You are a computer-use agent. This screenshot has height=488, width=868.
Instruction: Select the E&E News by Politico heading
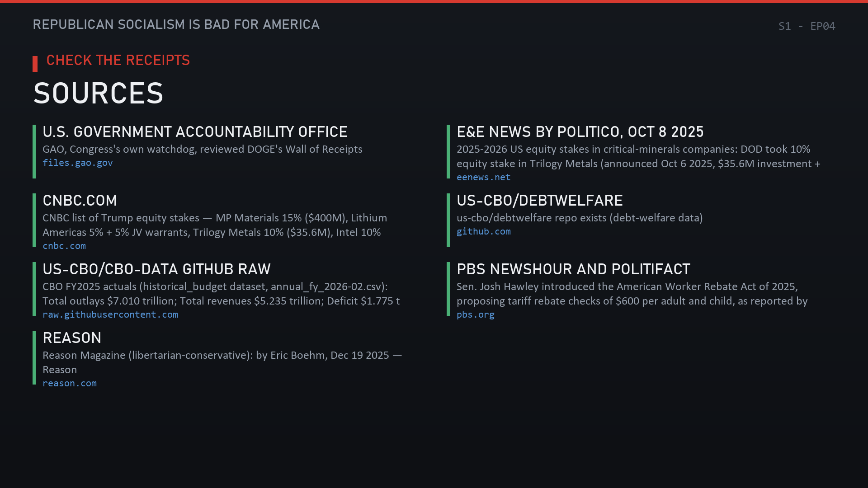pyautogui.click(x=580, y=132)
